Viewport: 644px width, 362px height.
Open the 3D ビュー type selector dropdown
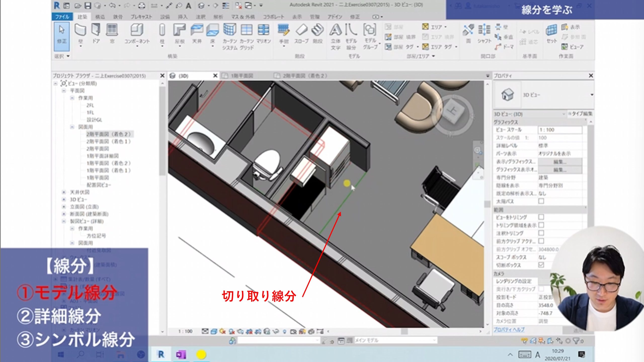[x=592, y=95]
